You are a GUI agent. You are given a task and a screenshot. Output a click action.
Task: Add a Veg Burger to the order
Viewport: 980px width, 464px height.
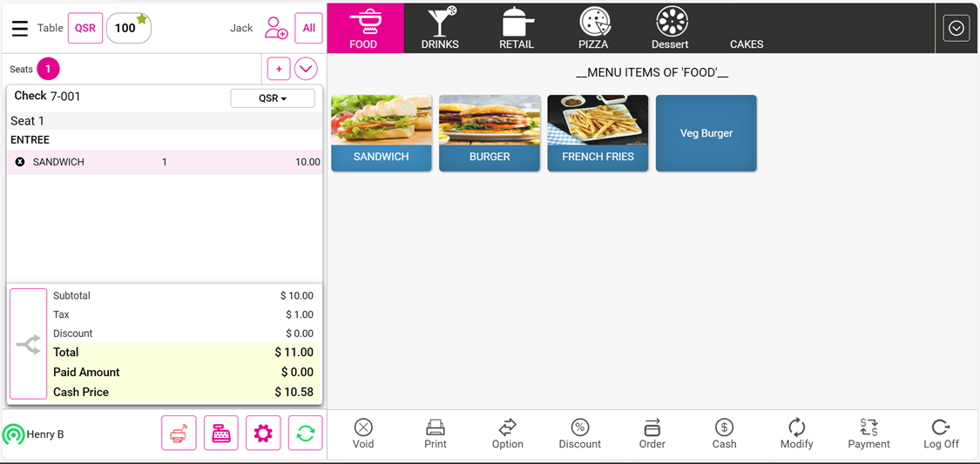706,133
